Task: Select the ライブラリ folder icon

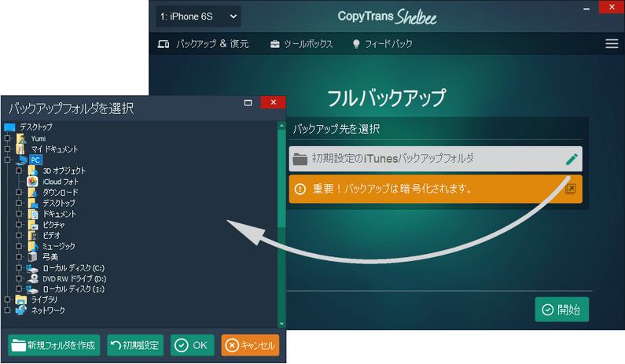Action: 20,300
